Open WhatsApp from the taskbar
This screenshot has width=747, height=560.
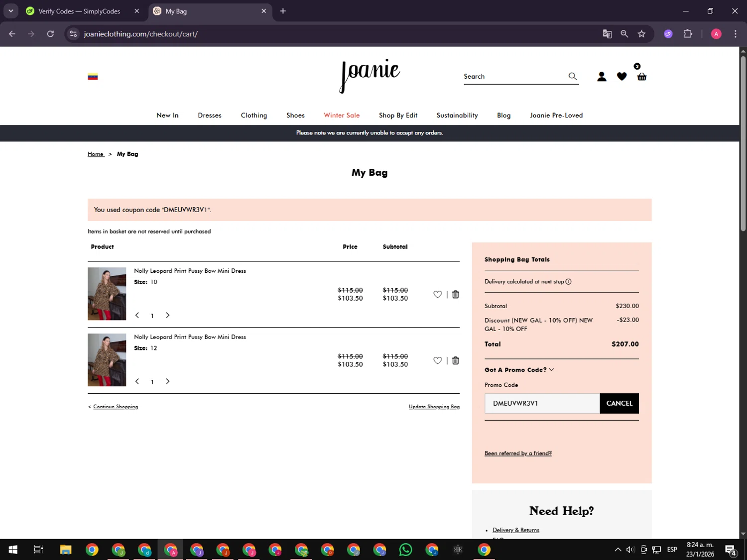(x=406, y=550)
